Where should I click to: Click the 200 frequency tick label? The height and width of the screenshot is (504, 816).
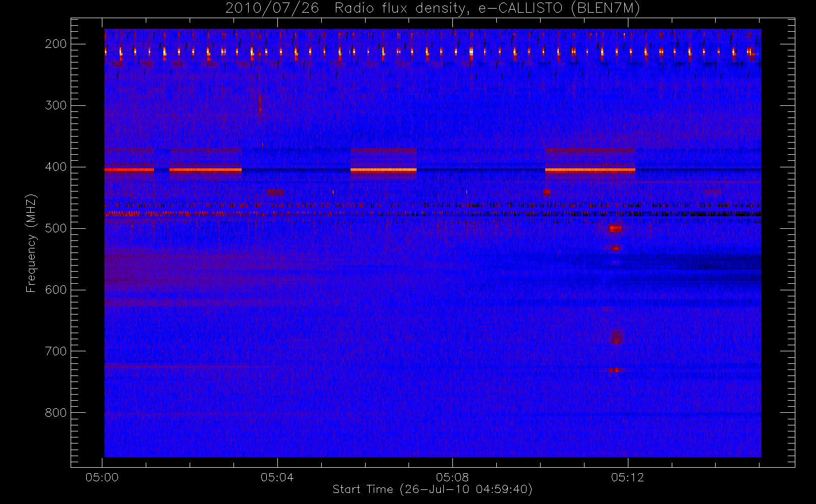click(x=55, y=44)
